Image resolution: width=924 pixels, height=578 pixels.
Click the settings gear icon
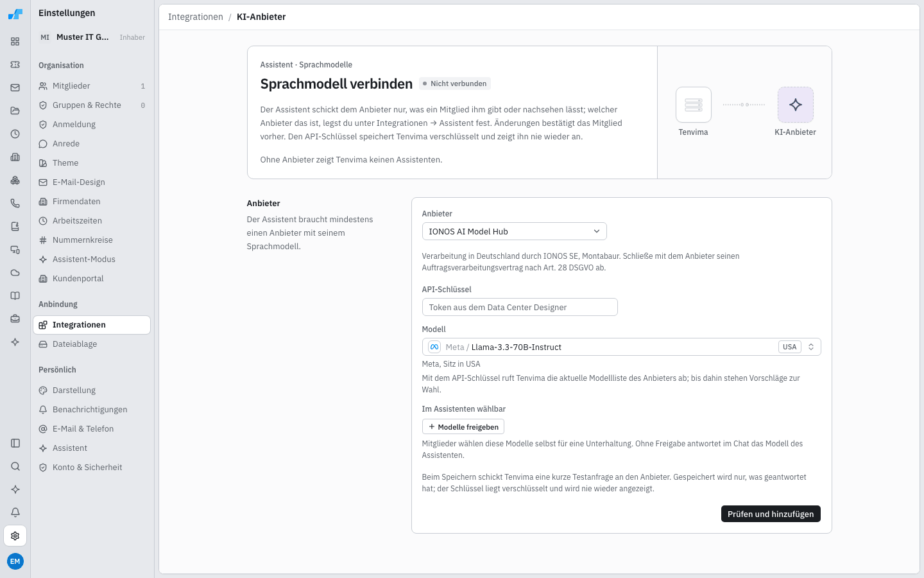tap(15, 536)
